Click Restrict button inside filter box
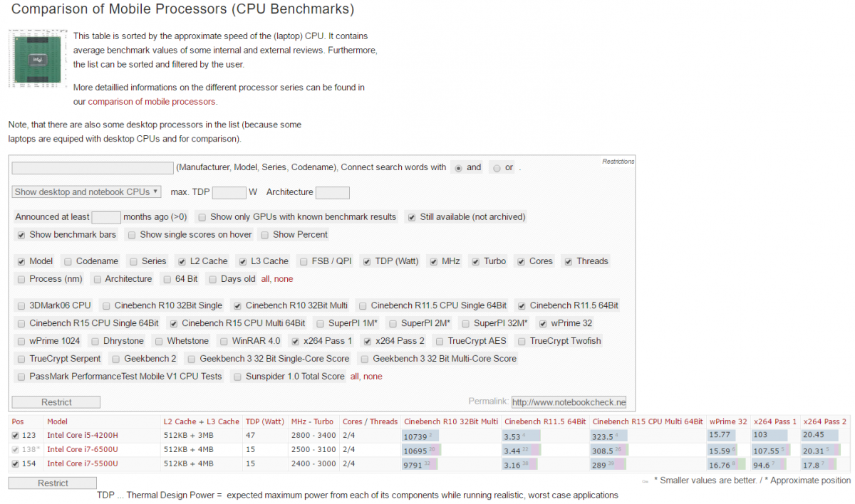Viewport: 855px width, 504px height. pos(56,402)
